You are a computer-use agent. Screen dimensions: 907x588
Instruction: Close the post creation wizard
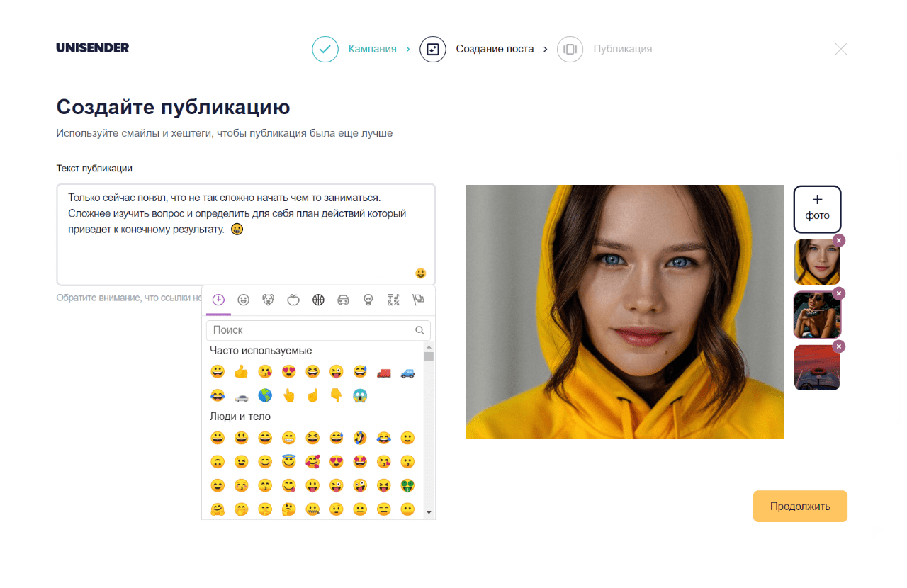(840, 49)
